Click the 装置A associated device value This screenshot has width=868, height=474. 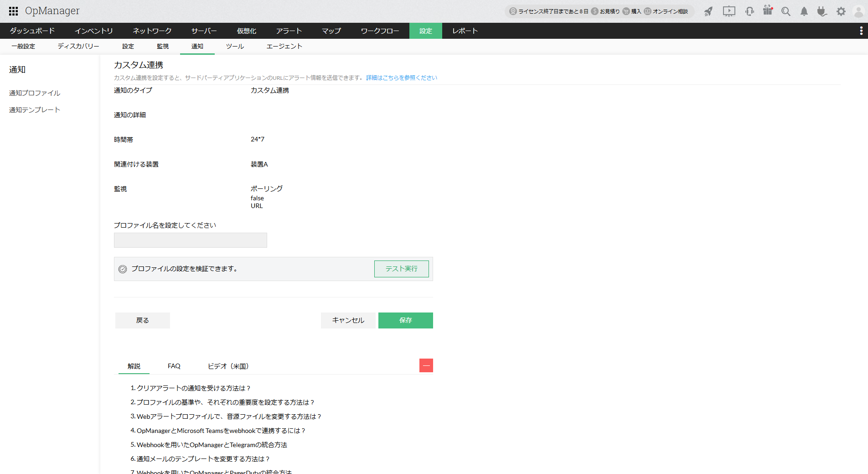tap(259, 164)
